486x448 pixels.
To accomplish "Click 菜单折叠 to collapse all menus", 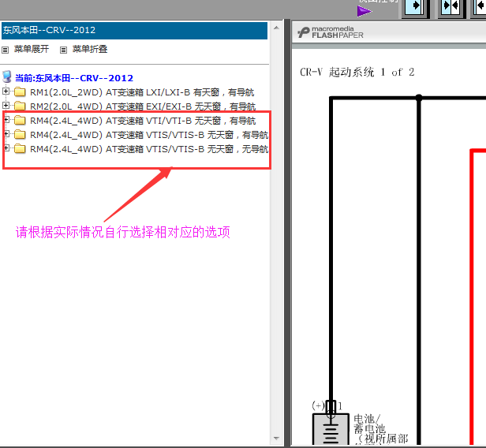I will click(90, 49).
